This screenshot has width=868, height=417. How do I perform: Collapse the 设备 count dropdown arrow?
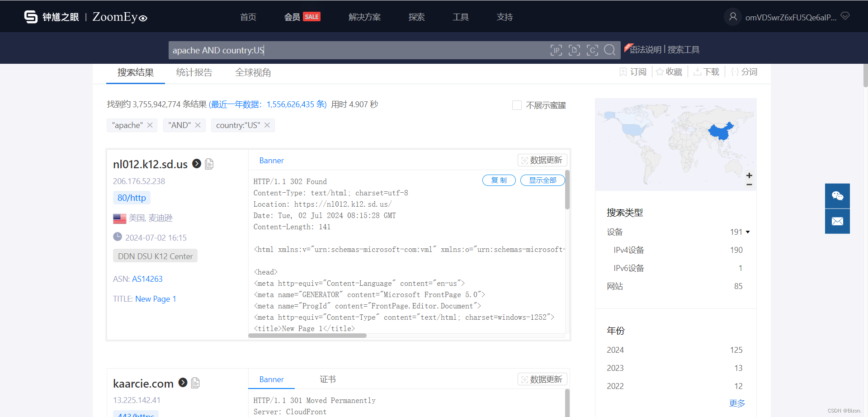[x=748, y=232]
